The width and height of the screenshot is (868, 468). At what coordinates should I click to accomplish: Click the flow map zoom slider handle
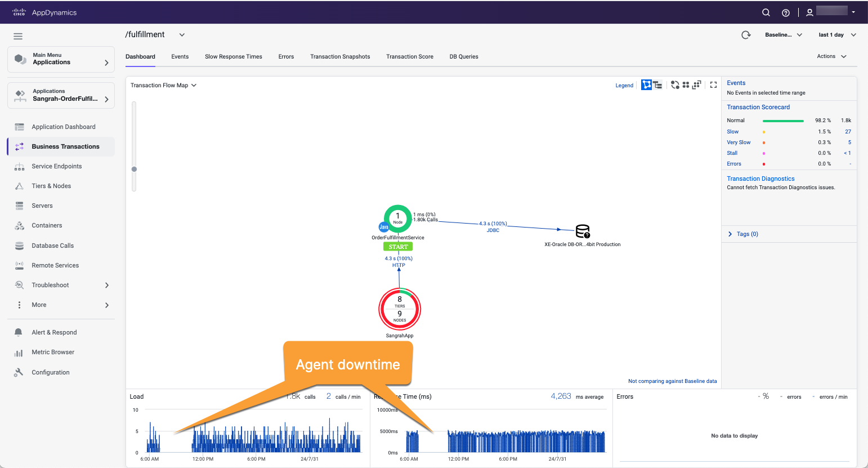tap(134, 169)
